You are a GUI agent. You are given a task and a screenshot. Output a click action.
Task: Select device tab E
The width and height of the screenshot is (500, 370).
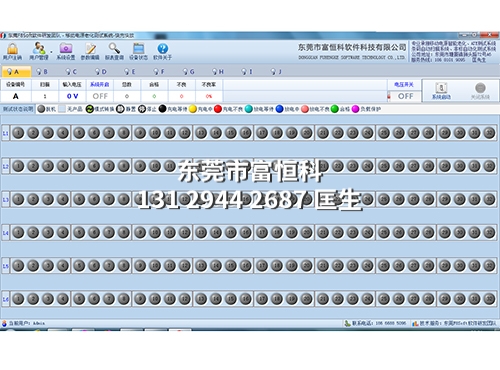pos(130,72)
